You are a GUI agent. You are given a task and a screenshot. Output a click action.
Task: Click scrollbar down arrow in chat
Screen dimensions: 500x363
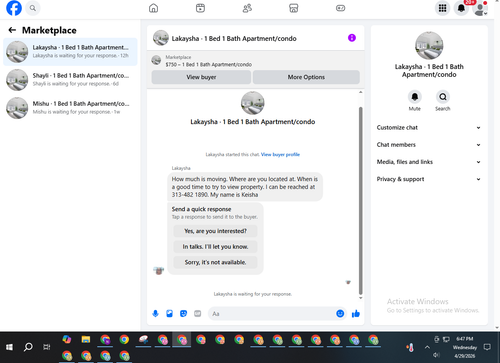click(360, 298)
